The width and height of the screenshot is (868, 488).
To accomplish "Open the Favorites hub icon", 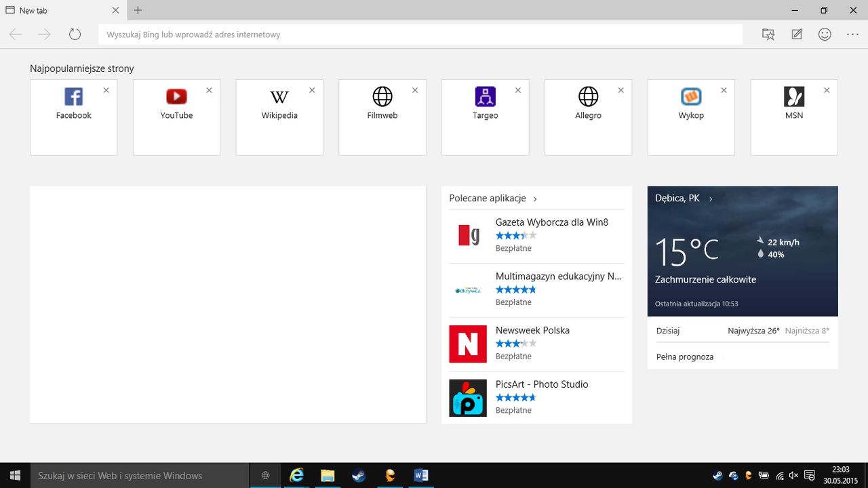I will point(768,35).
